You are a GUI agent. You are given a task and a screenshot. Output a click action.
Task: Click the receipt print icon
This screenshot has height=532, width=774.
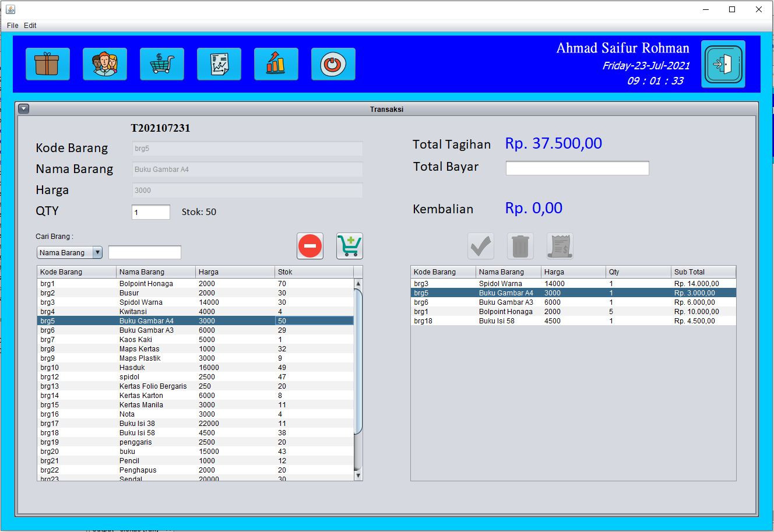point(560,246)
